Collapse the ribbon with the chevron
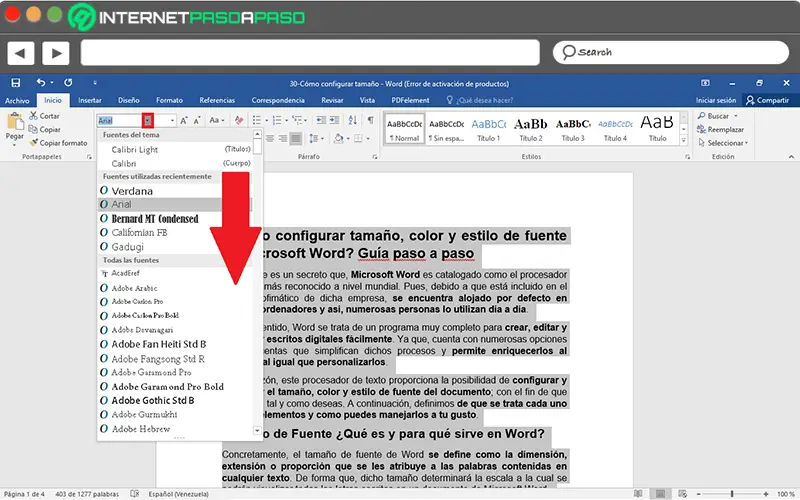 (x=791, y=157)
